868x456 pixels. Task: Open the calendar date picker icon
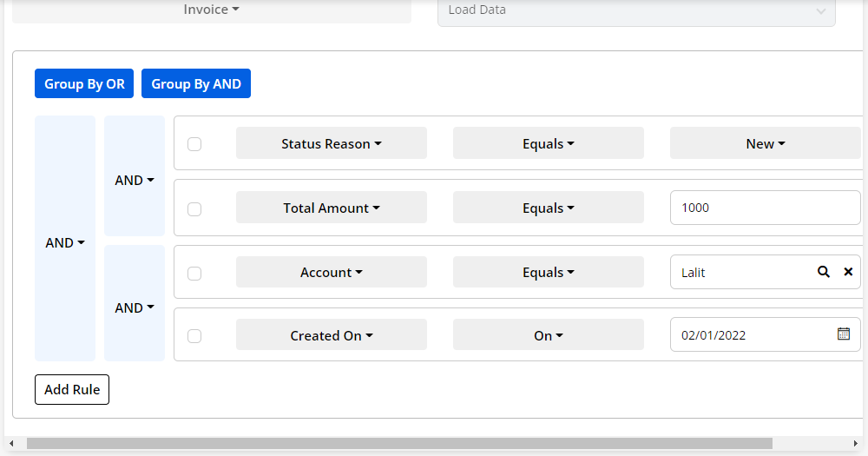[843, 334]
